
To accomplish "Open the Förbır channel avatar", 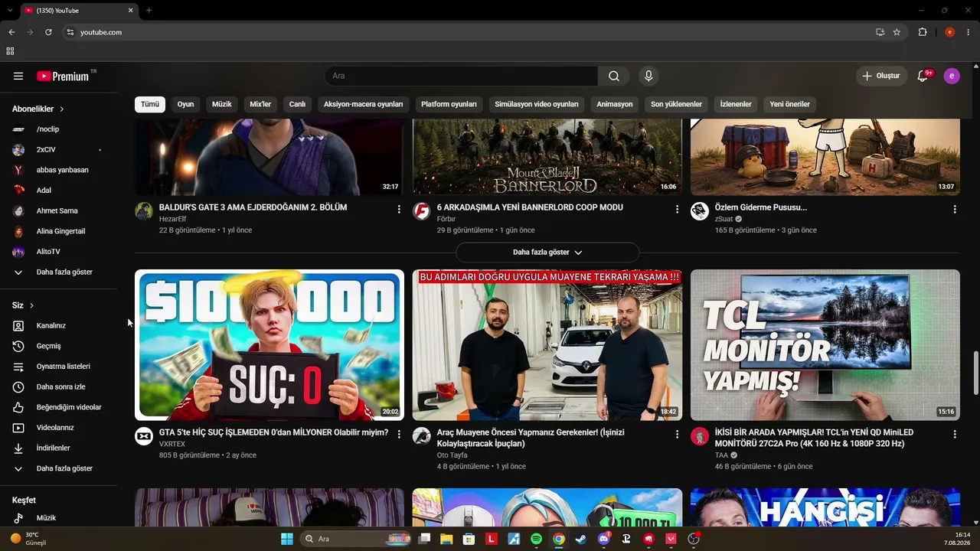I will pos(422,211).
